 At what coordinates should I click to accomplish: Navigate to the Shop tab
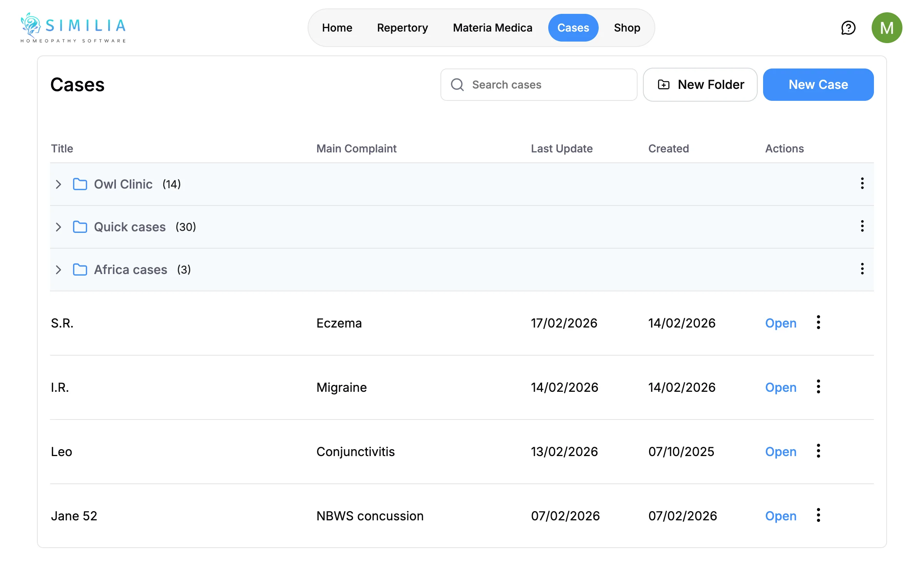click(627, 28)
